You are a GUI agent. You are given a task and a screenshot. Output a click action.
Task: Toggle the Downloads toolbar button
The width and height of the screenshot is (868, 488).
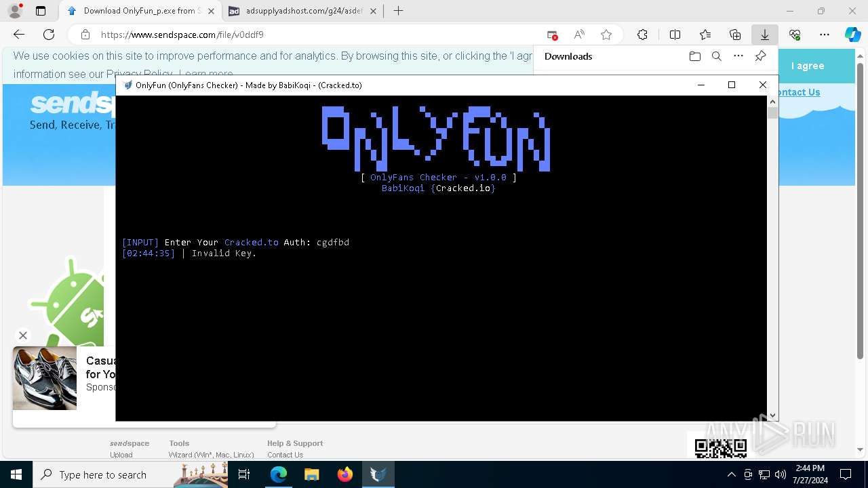(764, 35)
